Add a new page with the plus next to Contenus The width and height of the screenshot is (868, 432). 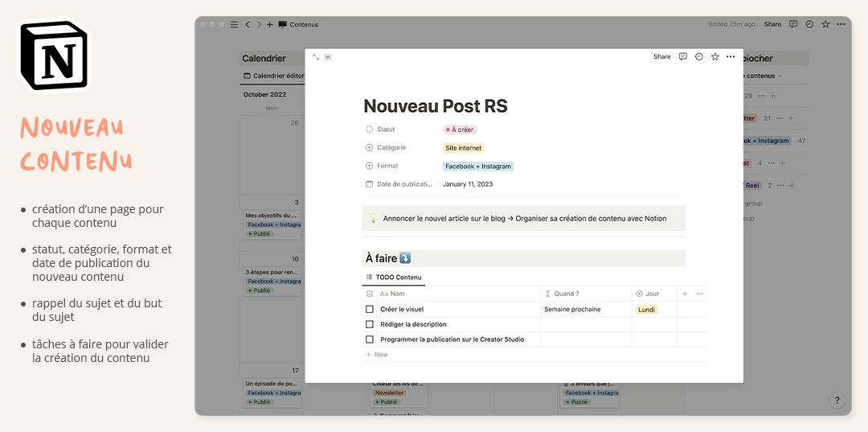(269, 24)
